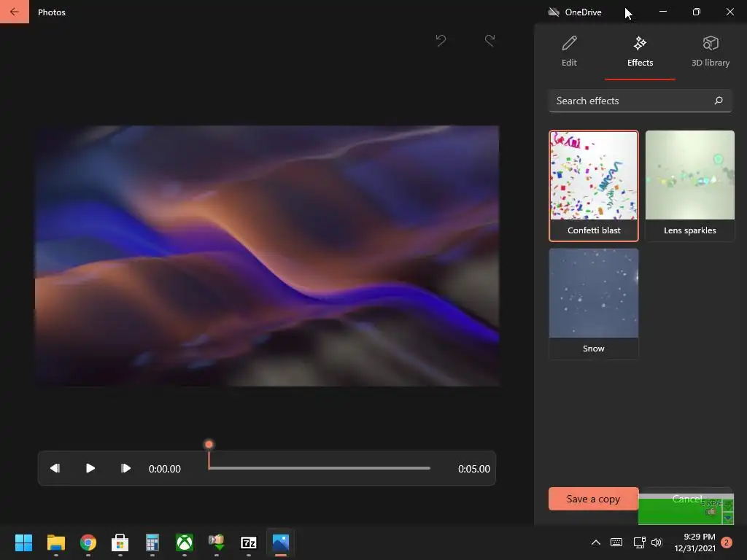This screenshot has height=560, width=747.
Task: Click the volume speaker icon
Action: tap(657, 542)
